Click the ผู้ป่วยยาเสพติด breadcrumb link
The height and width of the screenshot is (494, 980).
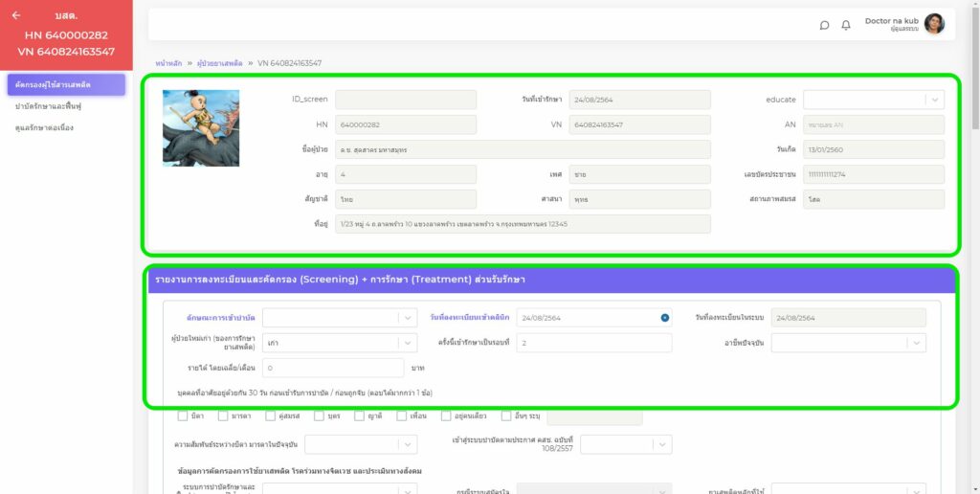click(218, 62)
